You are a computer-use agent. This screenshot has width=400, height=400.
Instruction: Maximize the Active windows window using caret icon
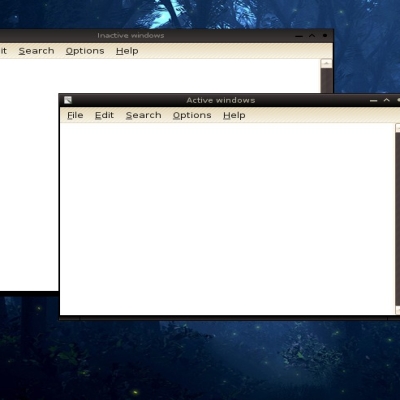click(x=387, y=100)
